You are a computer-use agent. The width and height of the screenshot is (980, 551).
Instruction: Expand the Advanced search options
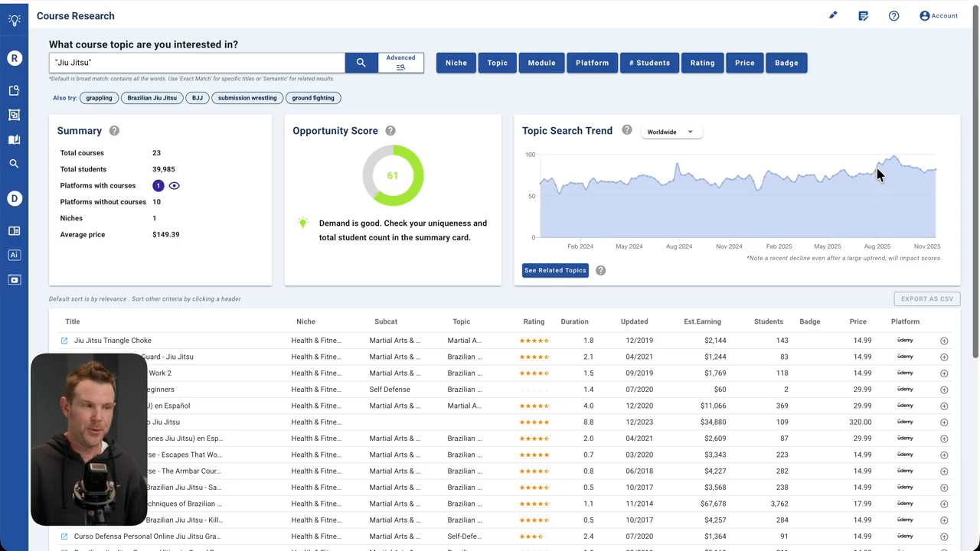400,63
